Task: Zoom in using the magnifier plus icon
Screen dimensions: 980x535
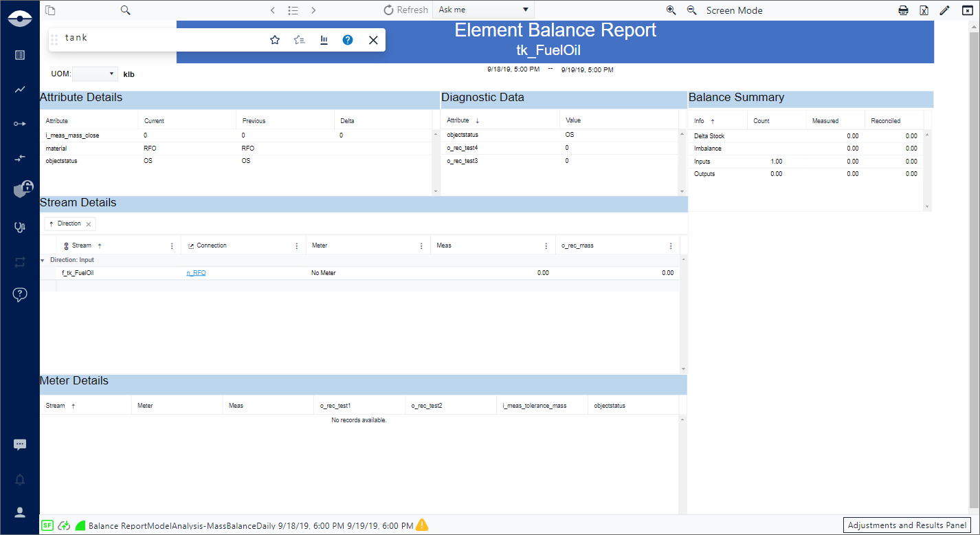Action: tap(671, 10)
